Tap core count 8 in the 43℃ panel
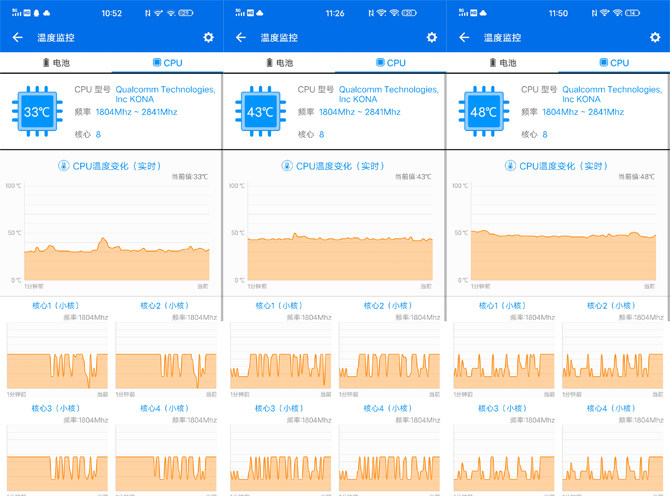 [322, 134]
